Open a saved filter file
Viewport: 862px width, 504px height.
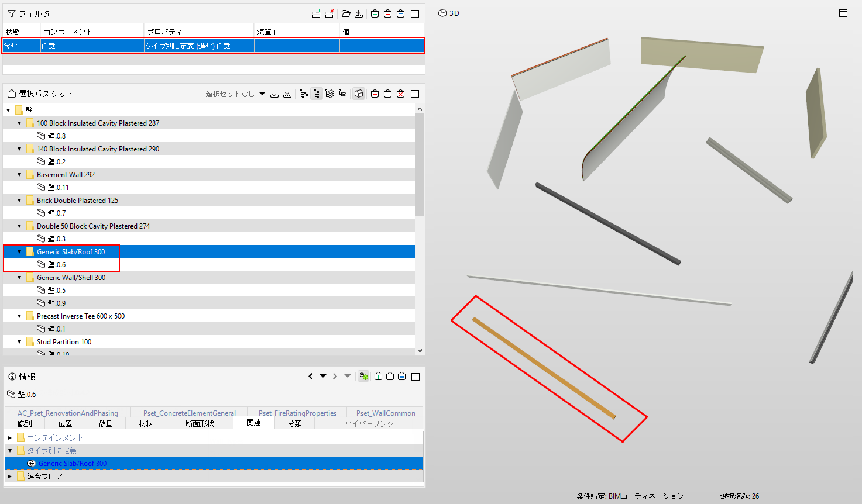point(346,13)
